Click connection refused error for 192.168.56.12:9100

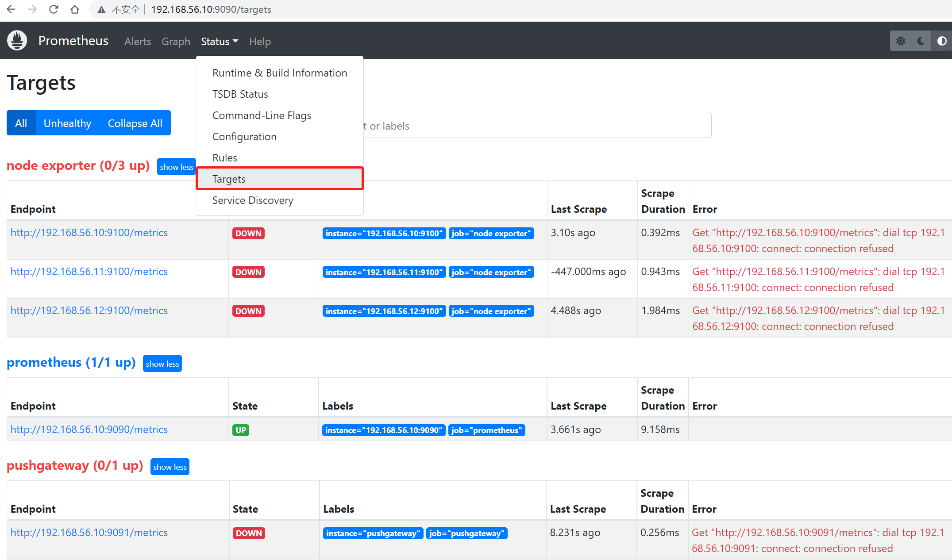819,318
